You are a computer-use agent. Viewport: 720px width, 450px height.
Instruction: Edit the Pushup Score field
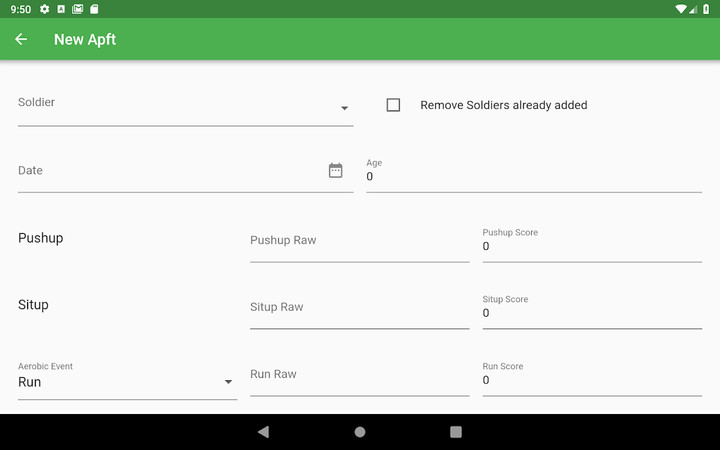(591, 245)
